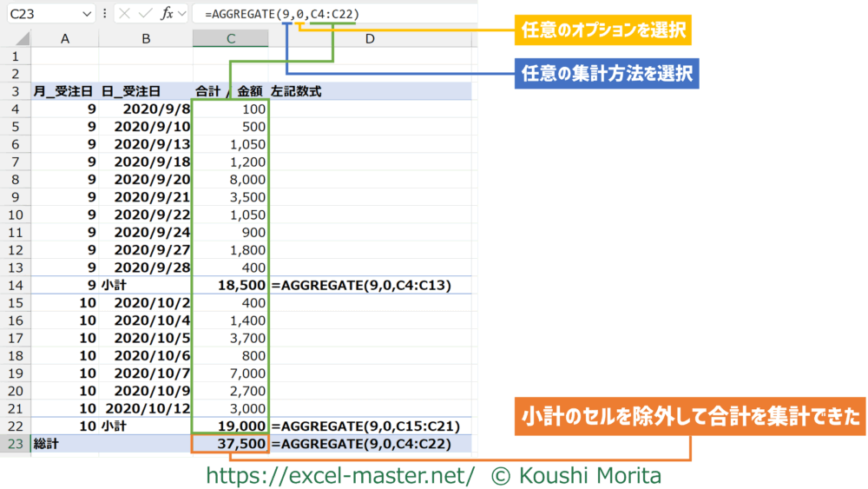Click the 合計 / 金額 header cell
The width and height of the screenshot is (868, 489).
[230, 90]
